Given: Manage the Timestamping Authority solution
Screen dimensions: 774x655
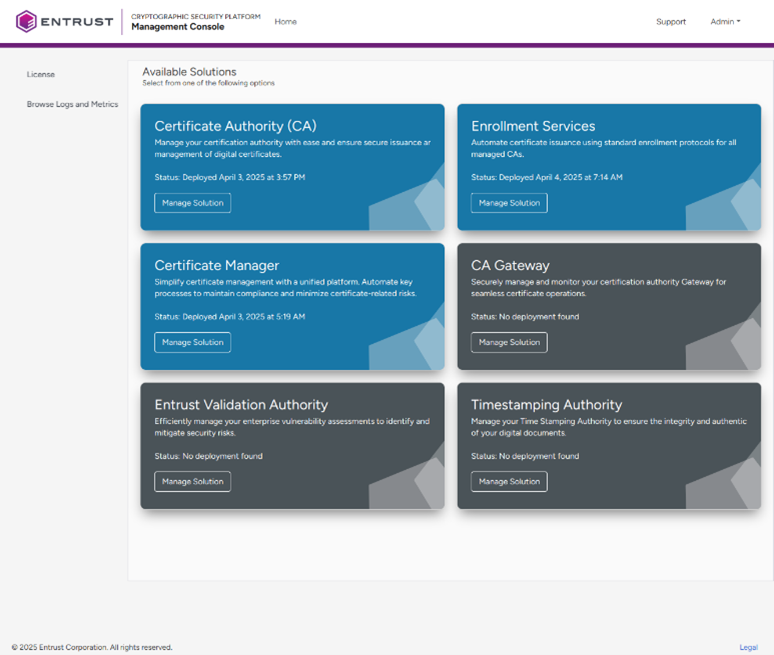Looking at the screenshot, I should [x=509, y=482].
